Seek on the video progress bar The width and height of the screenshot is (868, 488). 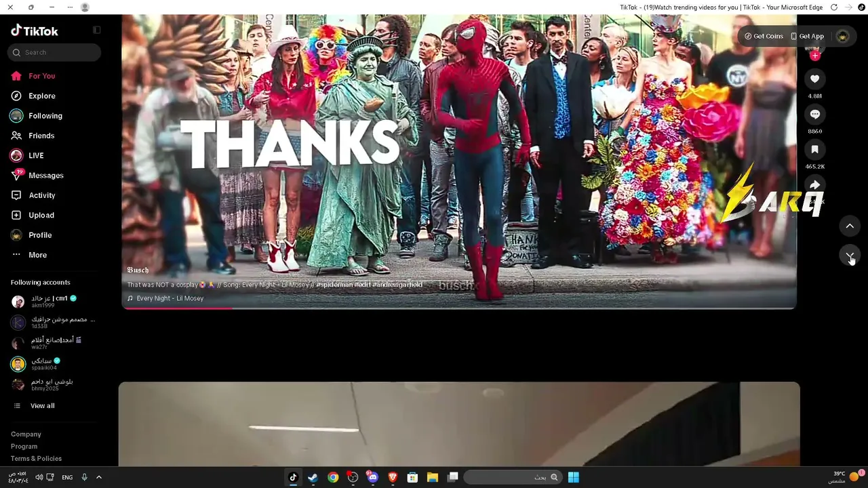coord(459,308)
